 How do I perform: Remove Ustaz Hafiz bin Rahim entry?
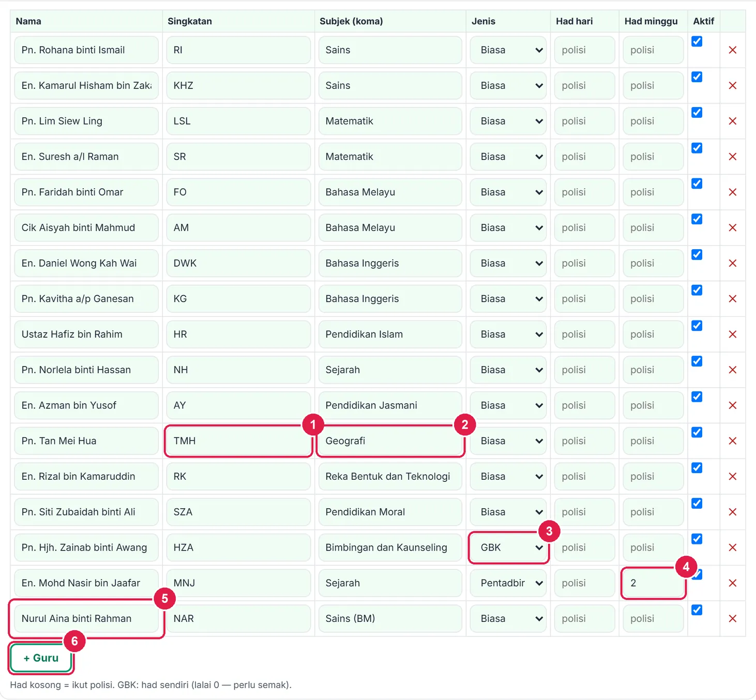[732, 334]
